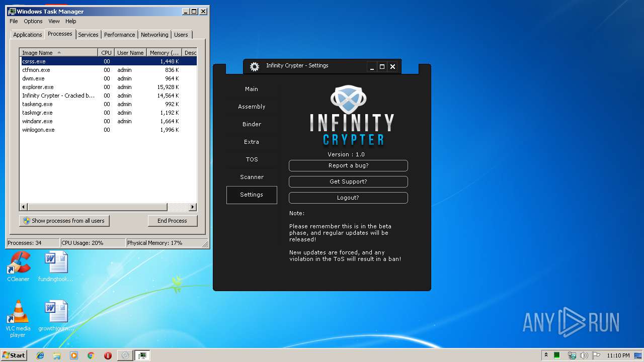
Task: Click the process list horizontal scrollbar thumb
Action: pyautogui.click(x=97, y=207)
